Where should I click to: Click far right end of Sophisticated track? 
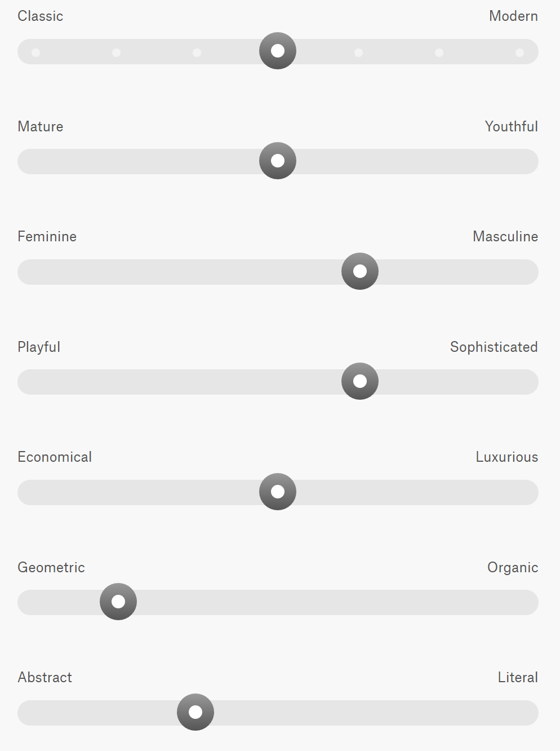coord(527,382)
